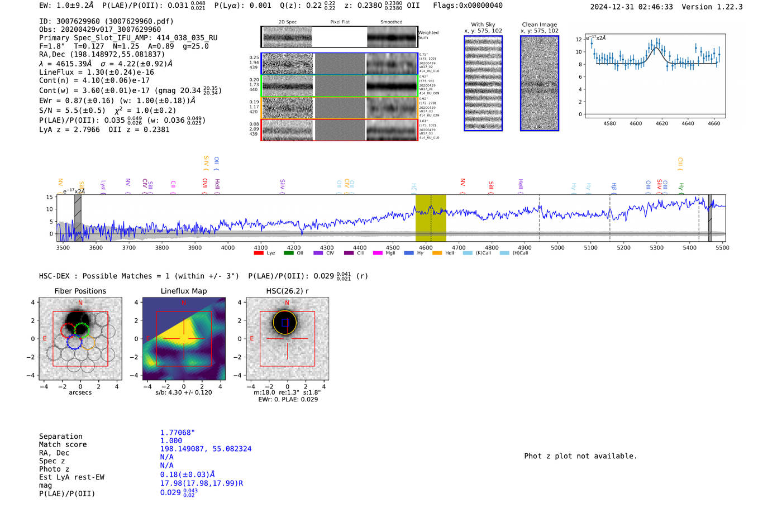
Task: Click the green OII legend swatch
Action: tap(288, 253)
